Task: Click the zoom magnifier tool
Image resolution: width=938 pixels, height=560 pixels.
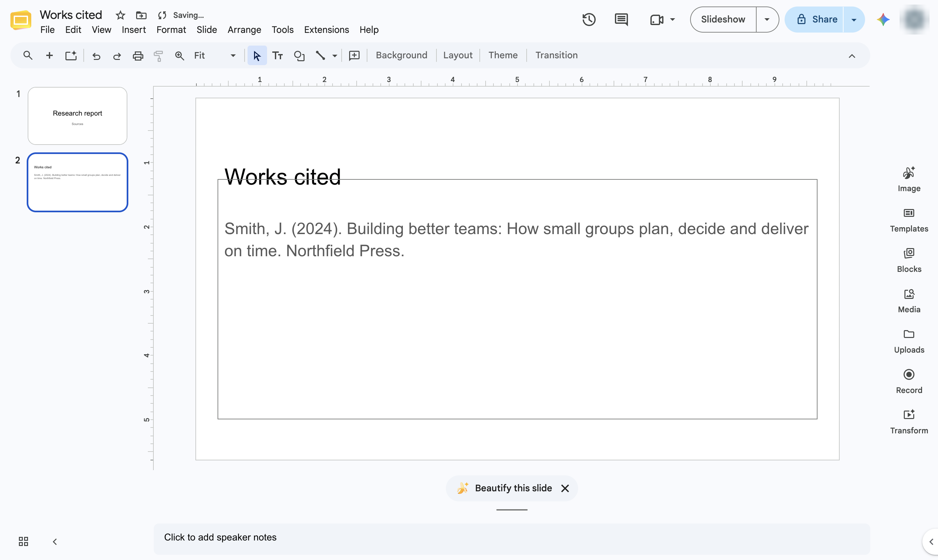Action: coord(179,56)
